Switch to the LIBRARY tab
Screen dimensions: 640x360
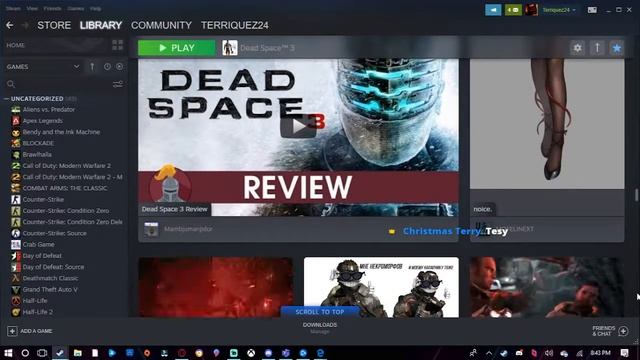pos(101,25)
